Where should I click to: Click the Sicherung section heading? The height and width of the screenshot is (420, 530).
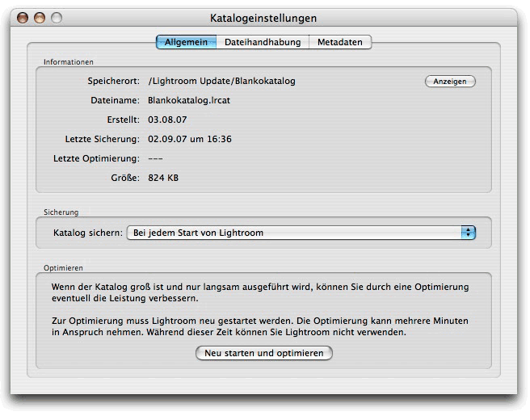(x=61, y=212)
